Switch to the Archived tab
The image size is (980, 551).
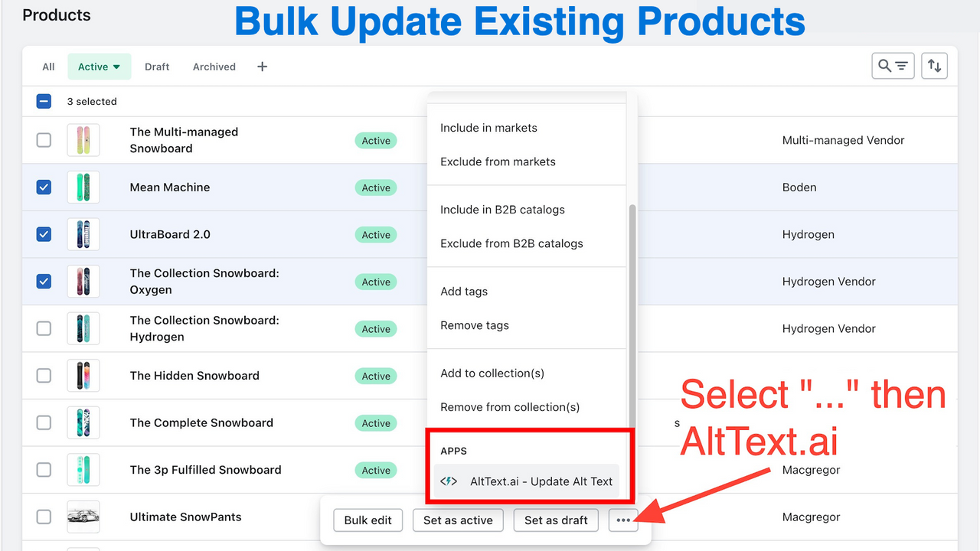tap(214, 67)
